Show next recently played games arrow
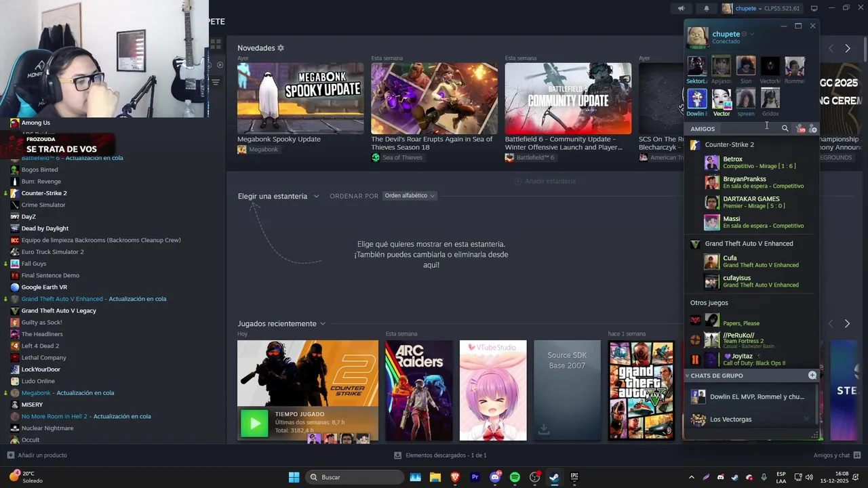 point(847,324)
